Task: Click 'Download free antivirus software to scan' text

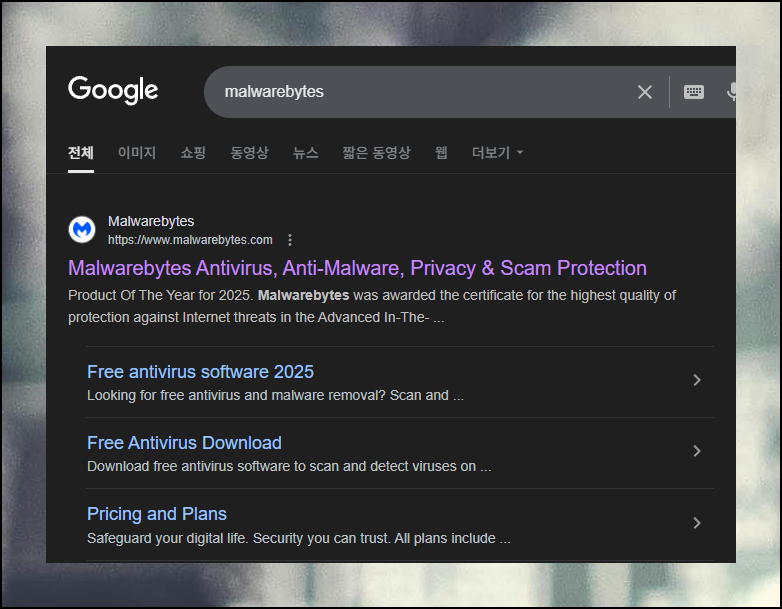Action: coord(289,466)
